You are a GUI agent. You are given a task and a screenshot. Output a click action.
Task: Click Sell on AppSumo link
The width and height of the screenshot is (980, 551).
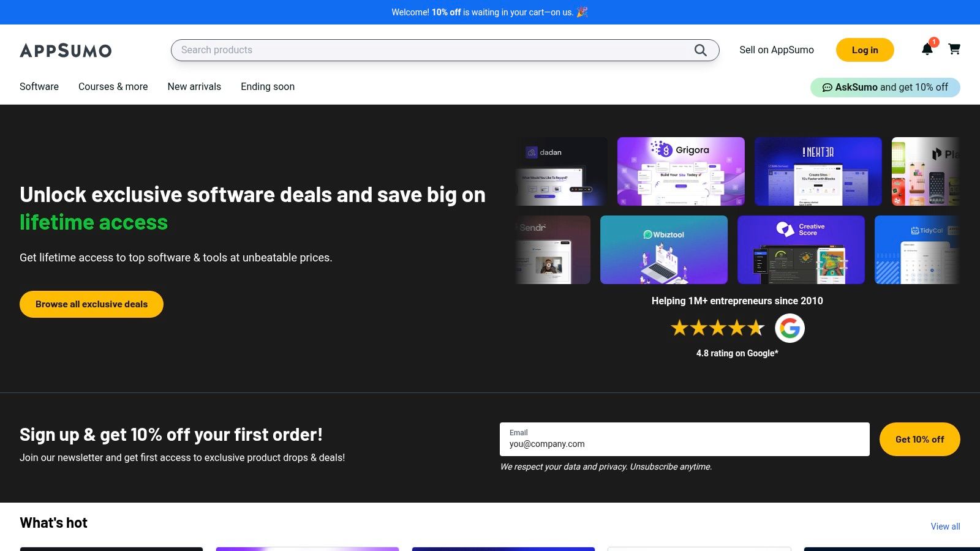coord(777,50)
